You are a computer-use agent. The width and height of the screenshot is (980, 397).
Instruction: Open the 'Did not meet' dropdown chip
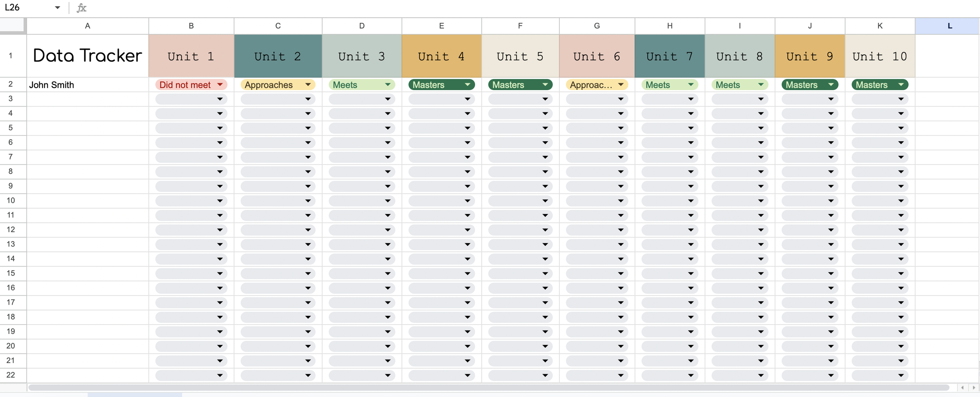click(191, 85)
